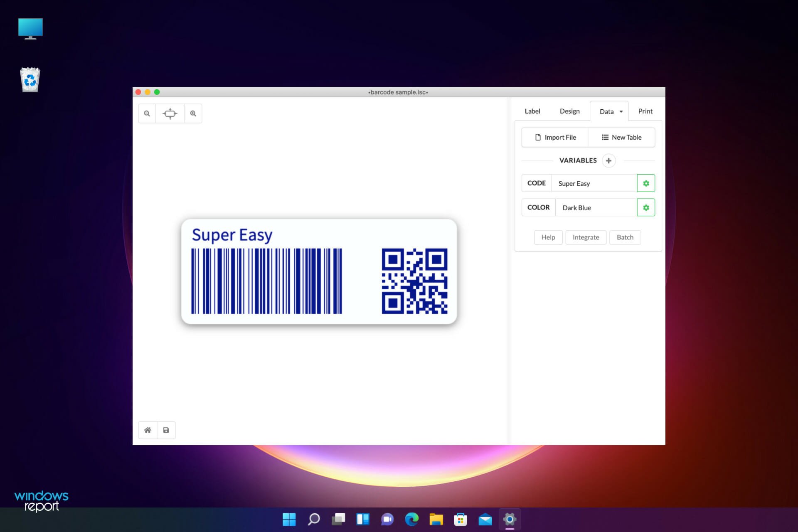Open Task View from taskbar
This screenshot has height=532, width=798.
(x=338, y=519)
